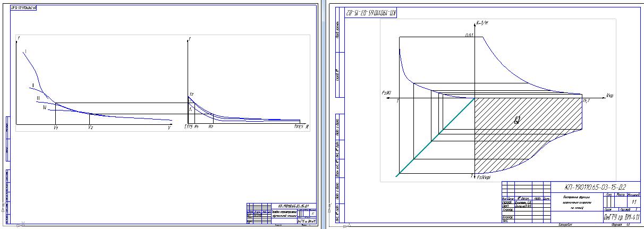Select the 0,01 value near the vertical axis
Image resolution: width=644 pixels, height=229 pixels.
click(469, 35)
